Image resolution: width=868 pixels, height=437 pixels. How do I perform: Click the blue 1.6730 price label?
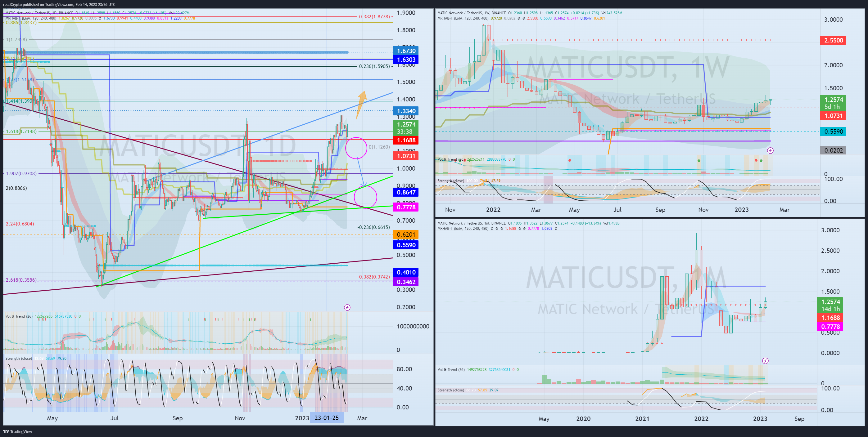tap(406, 51)
